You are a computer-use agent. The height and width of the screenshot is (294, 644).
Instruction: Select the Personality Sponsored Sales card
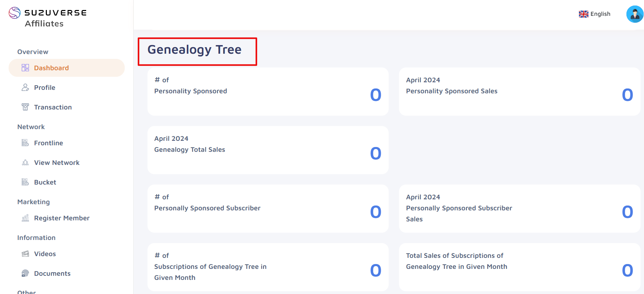[519, 92]
